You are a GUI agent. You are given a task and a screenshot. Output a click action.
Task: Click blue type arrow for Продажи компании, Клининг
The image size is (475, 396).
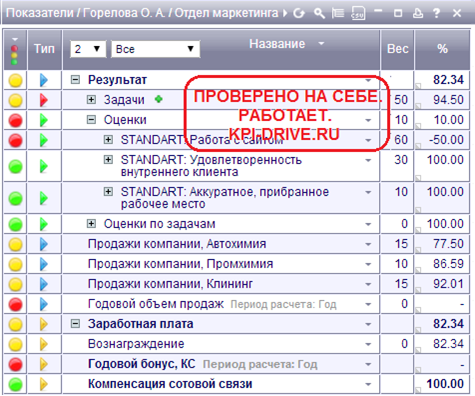pos(43,284)
